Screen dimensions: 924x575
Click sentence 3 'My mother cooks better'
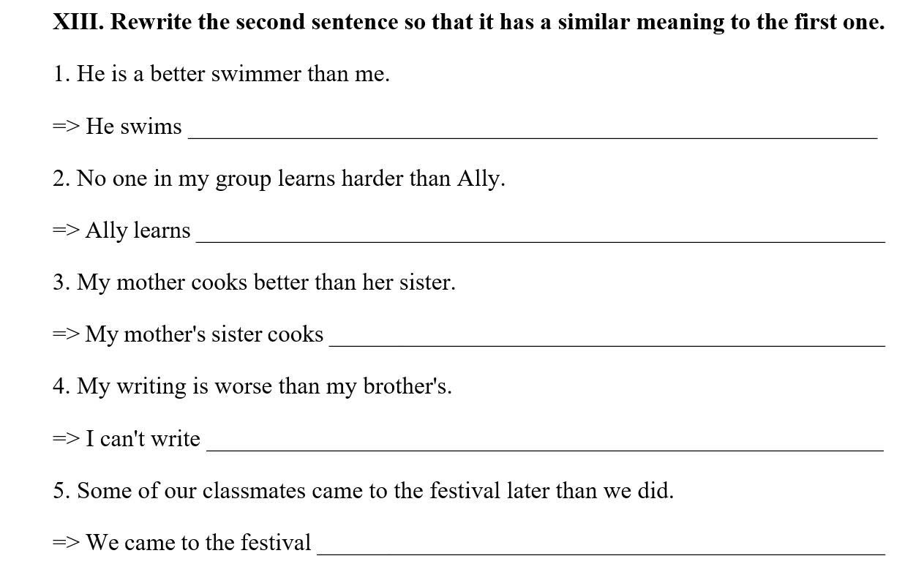[x=254, y=282]
